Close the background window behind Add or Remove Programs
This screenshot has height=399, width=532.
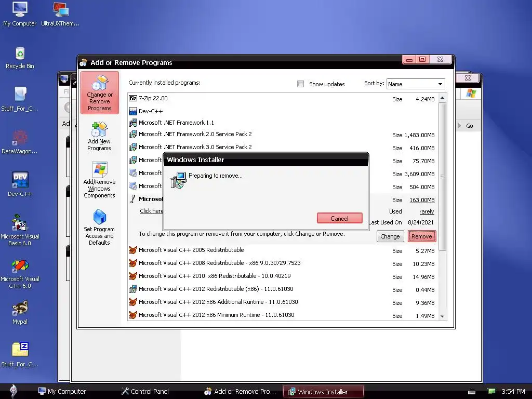click(x=468, y=78)
